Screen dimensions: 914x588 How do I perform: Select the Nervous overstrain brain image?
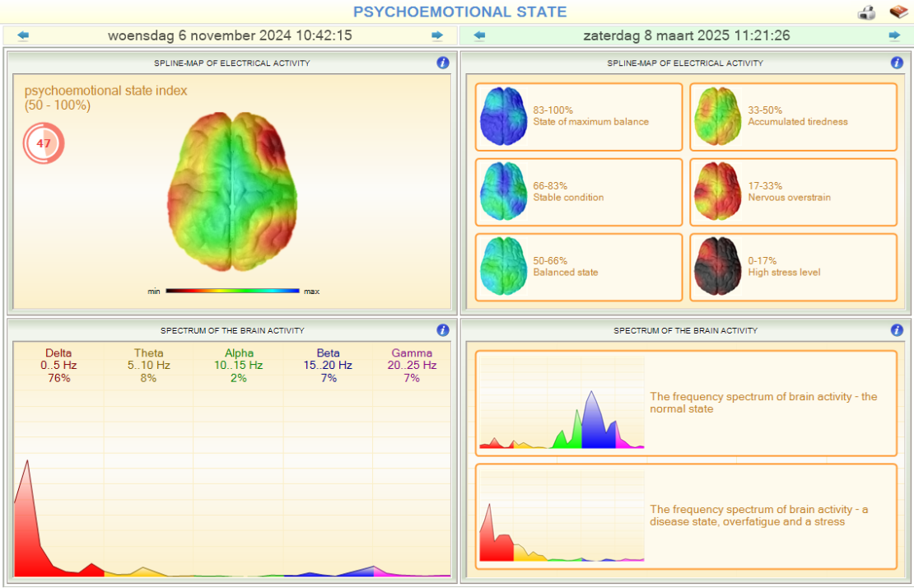(x=719, y=192)
